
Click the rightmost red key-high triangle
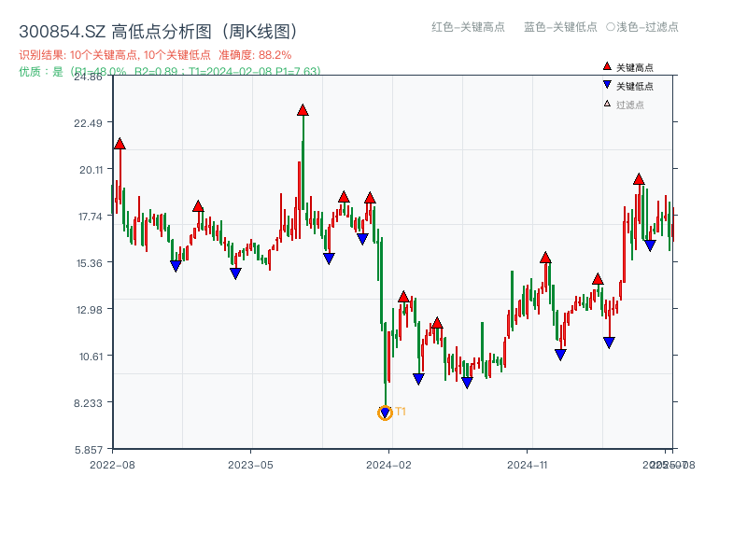(639, 179)
